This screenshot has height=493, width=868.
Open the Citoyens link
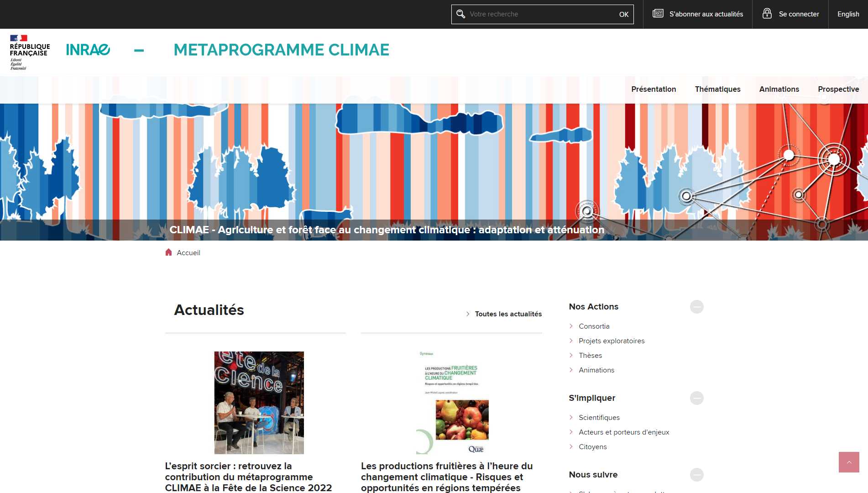(x=592, y=447)
